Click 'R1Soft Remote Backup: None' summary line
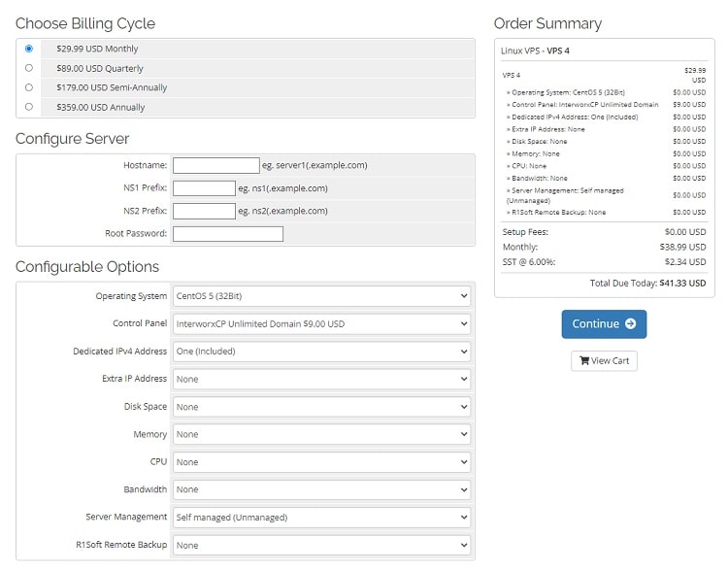The image size is (728, 571). click(556, 213)
